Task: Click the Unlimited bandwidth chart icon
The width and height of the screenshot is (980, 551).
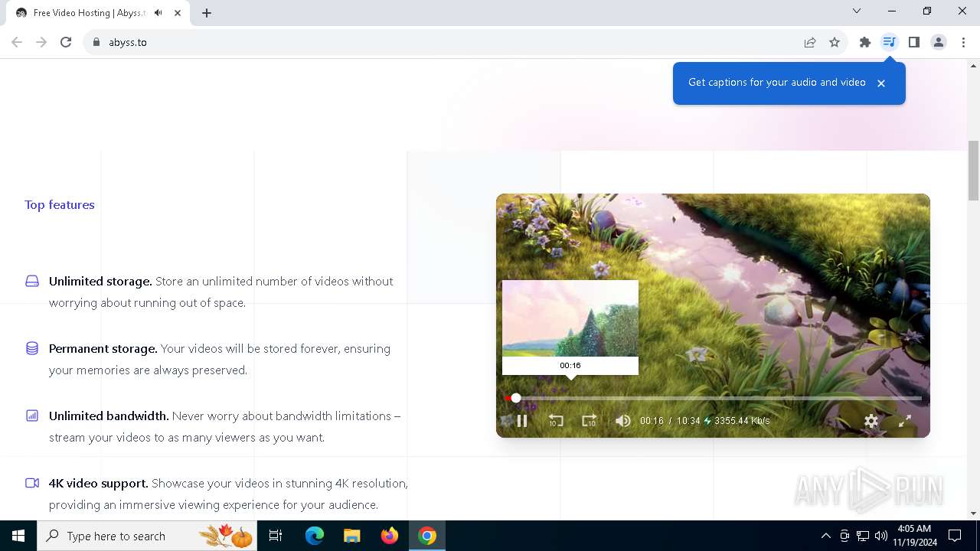Action: pos(32,416)
